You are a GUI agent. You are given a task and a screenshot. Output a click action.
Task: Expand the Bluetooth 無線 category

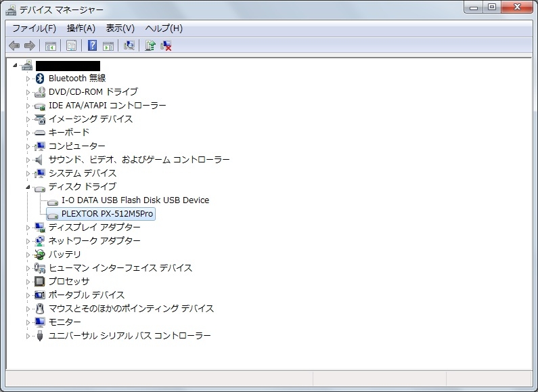click(x=28, y=79)
